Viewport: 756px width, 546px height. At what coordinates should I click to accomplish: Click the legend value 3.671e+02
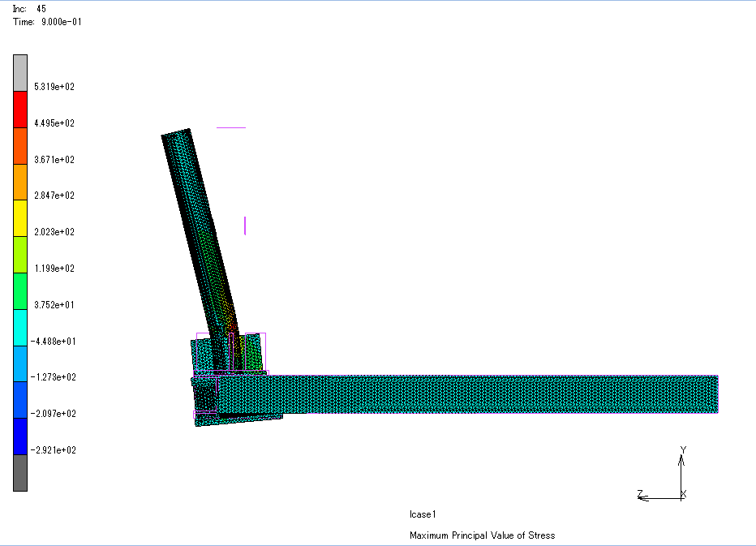[x=54, y=160]
